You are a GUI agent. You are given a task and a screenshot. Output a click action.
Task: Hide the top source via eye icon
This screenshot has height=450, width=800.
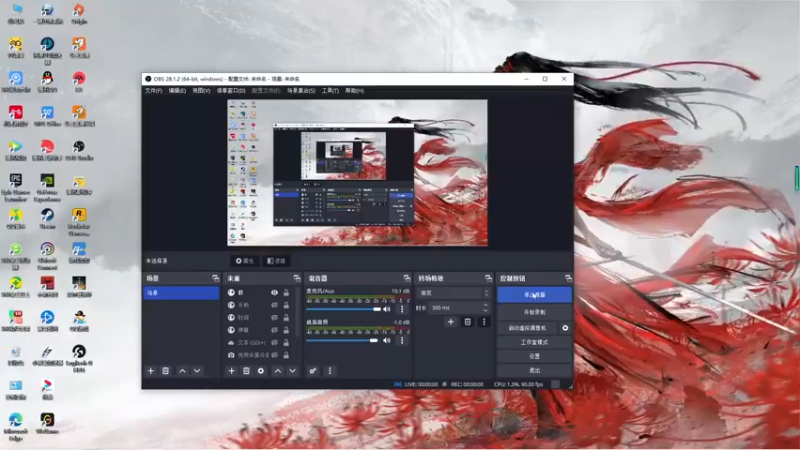tap(274, 292)
